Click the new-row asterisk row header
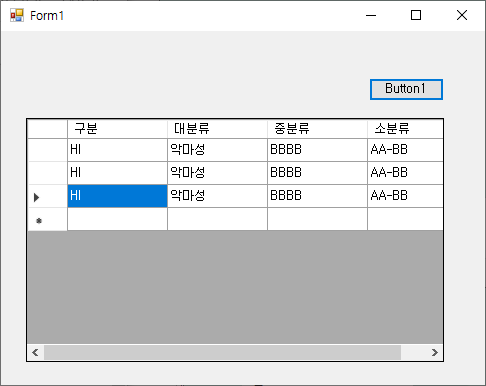 click(47, 219)
